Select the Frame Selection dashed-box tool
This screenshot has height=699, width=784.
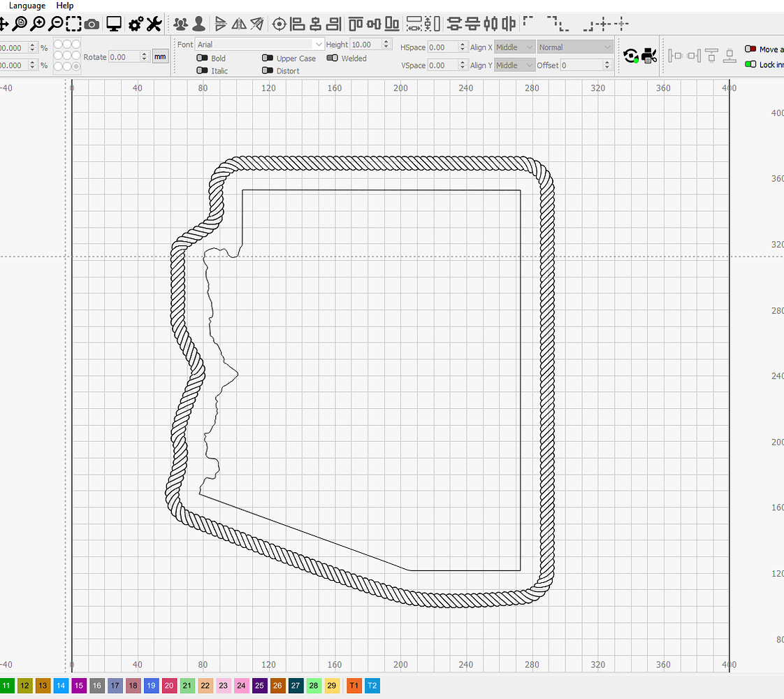(x=73, y=24)
